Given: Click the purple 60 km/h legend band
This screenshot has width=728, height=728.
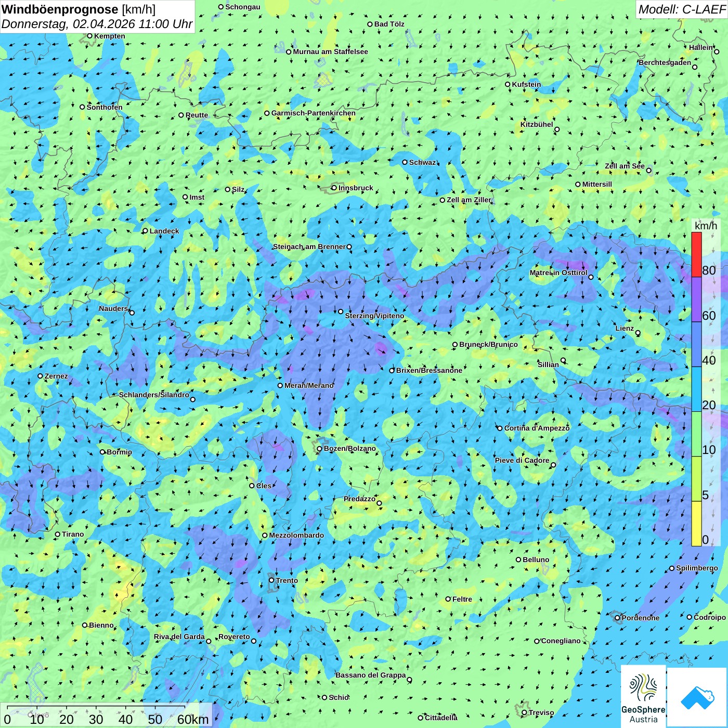Looking at the screenshot, I should pos(696,299).
